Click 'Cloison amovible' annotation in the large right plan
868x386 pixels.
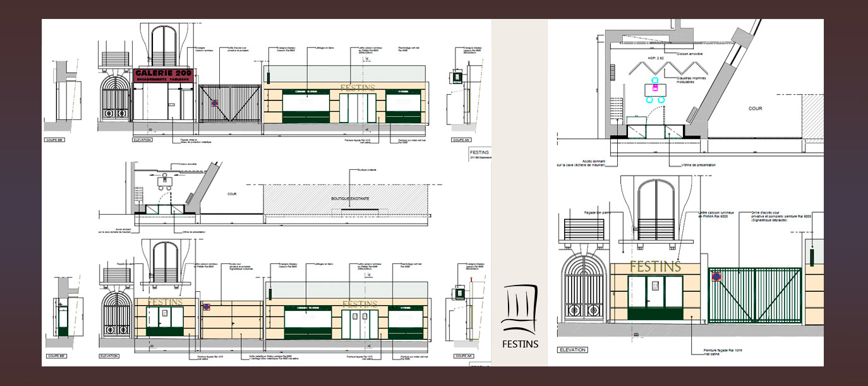pyautogui.click(x=689, y=54)
